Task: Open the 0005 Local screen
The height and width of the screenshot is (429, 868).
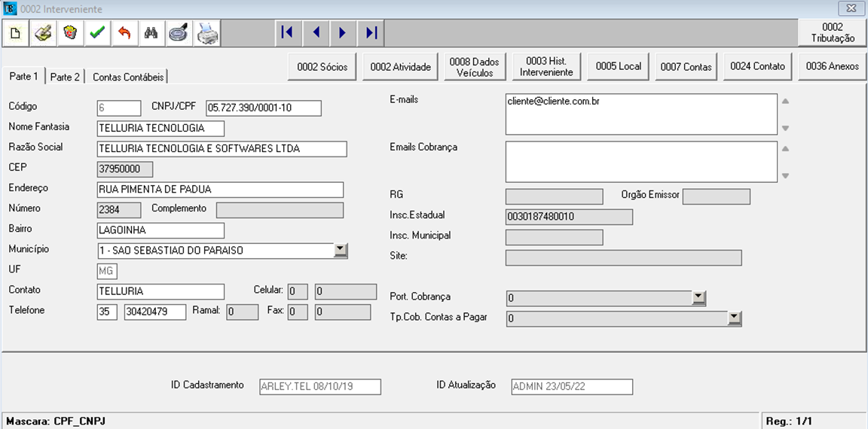Action: tap(619, 67)
